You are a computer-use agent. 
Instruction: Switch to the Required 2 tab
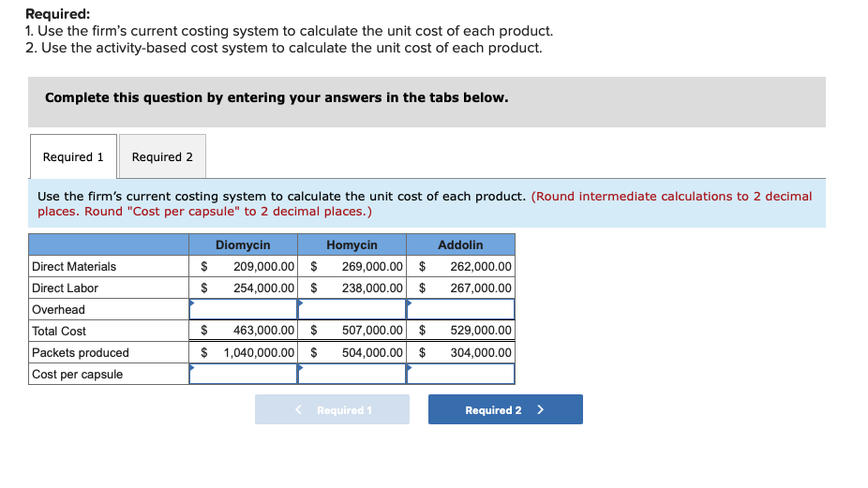(x=162, y=156)
